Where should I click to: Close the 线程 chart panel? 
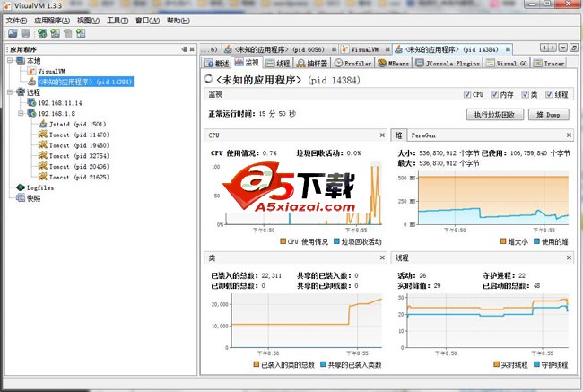(x=569, y=257)
